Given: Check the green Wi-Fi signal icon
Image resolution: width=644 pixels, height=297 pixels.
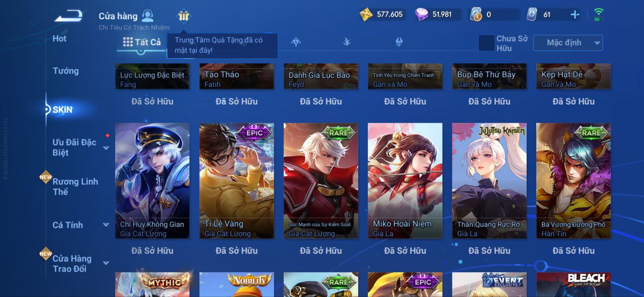Looking at the screenshot, I should [598, 14].
